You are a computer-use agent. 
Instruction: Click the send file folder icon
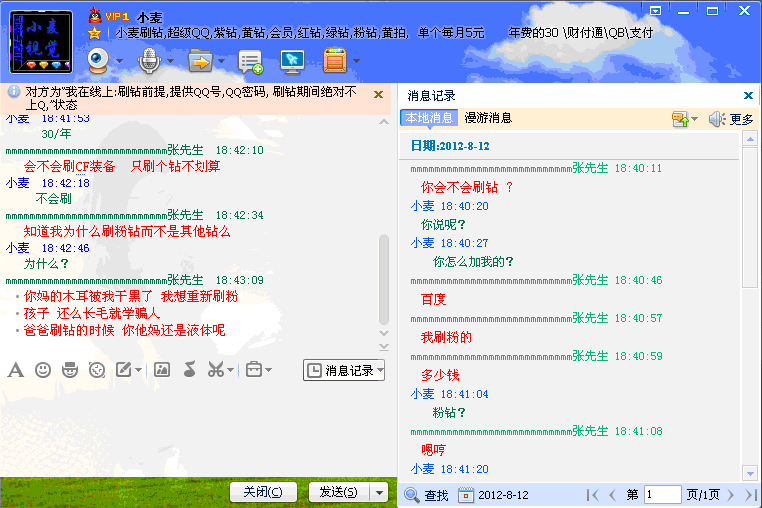point(200,61)
